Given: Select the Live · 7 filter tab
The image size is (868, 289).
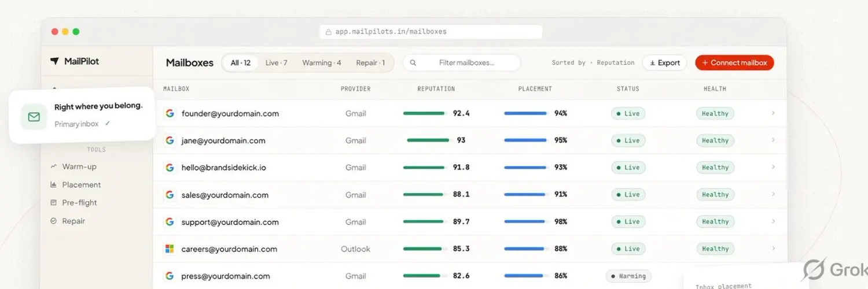Looking at the screenshot, I should [x=277, y=63].
